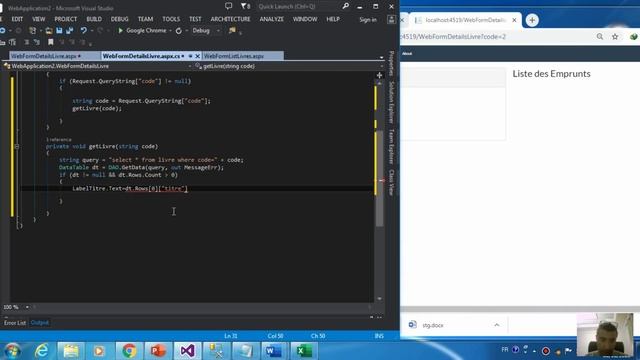
Task: Click the Save All icon
Action: pos(69,31)
